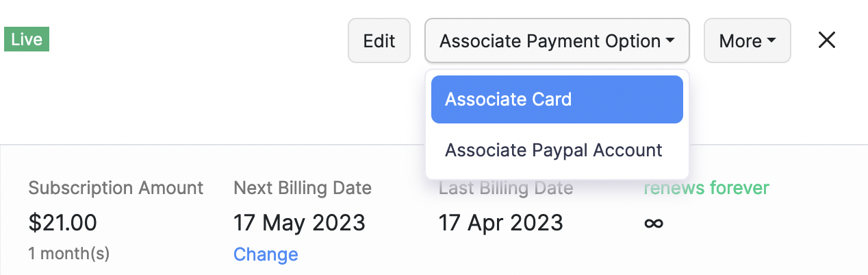Image resolution: width=868 pixels, height=275 pixels.
Task: Open the More dropdown menu
Action: [x=747, y=41]
